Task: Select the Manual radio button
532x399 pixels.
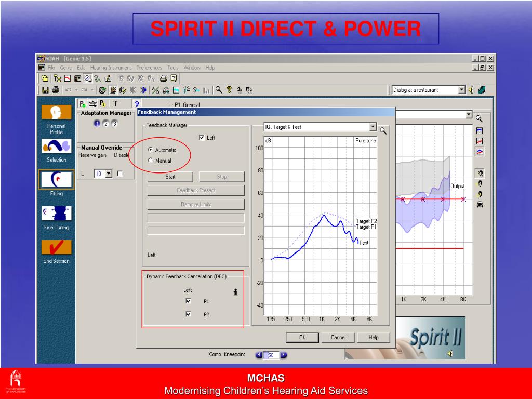Action: pos(151,161)
